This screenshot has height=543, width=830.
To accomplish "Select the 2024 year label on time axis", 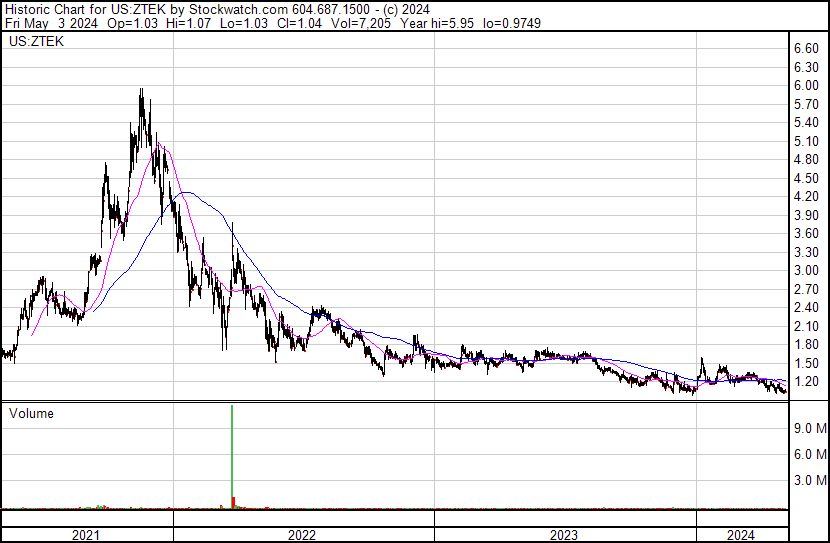I will (741, 535).
